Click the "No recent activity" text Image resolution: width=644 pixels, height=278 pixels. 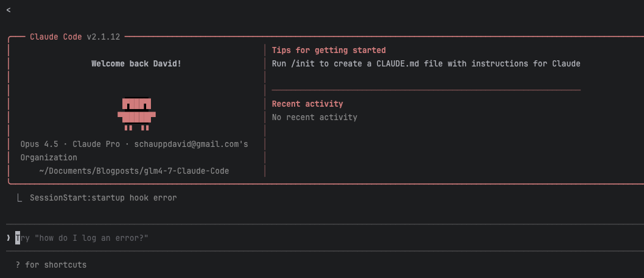click(314, 117)
